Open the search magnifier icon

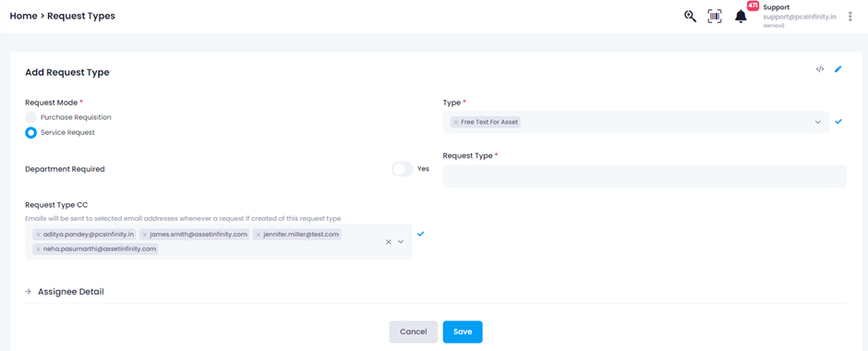click(x=690, y=17)
